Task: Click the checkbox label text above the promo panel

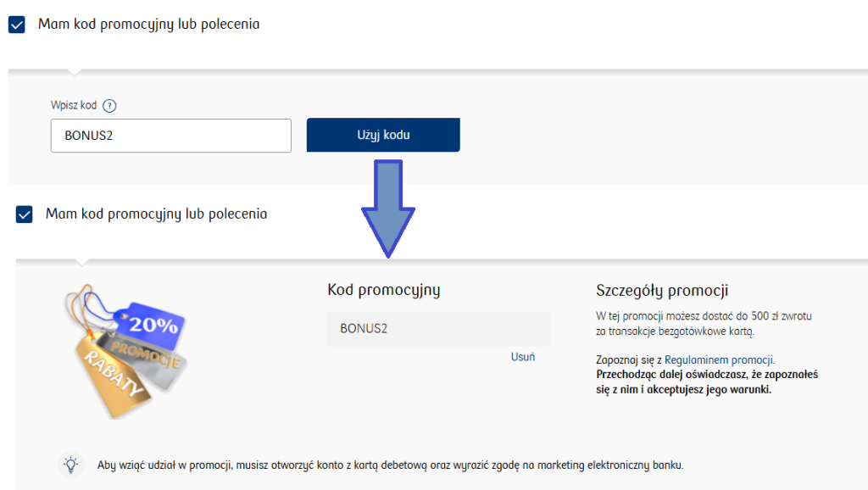Action: pos(156,214)
